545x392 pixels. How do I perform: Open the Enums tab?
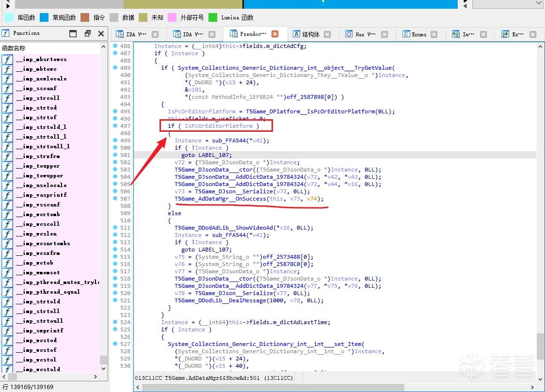pos(415,34)
